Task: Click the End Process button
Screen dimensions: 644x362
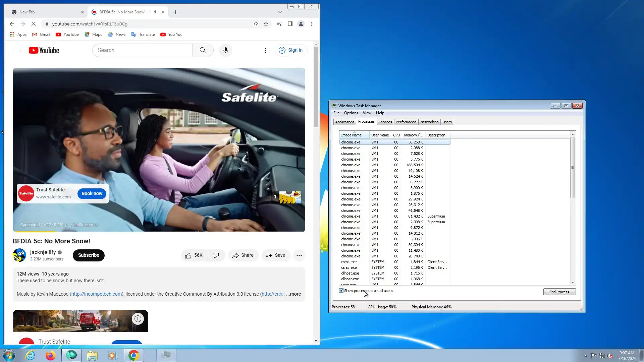Action: 559,292
